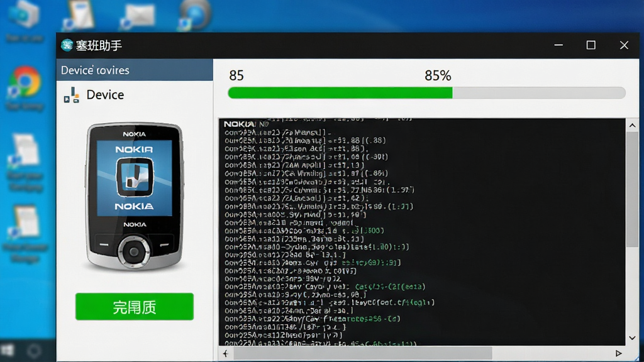Click the Nokia phone image
644x362 pixels.
pyautogui.click(x=135, y=197)
